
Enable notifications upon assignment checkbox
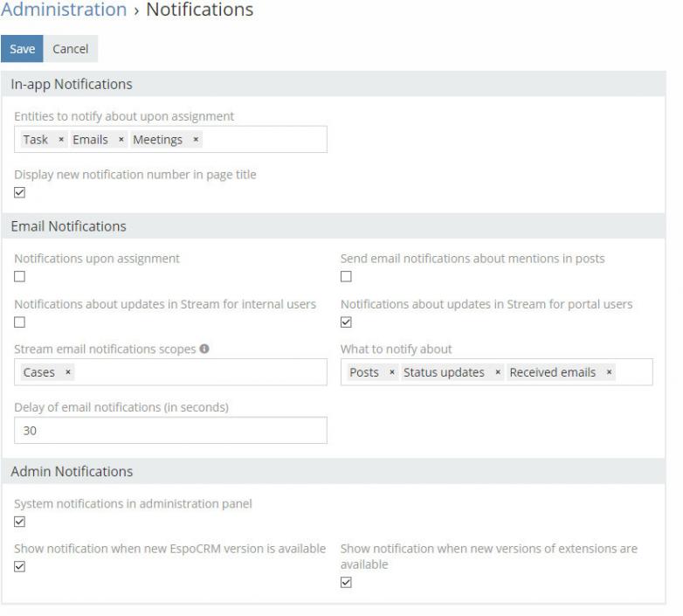(x=20, y=277)
